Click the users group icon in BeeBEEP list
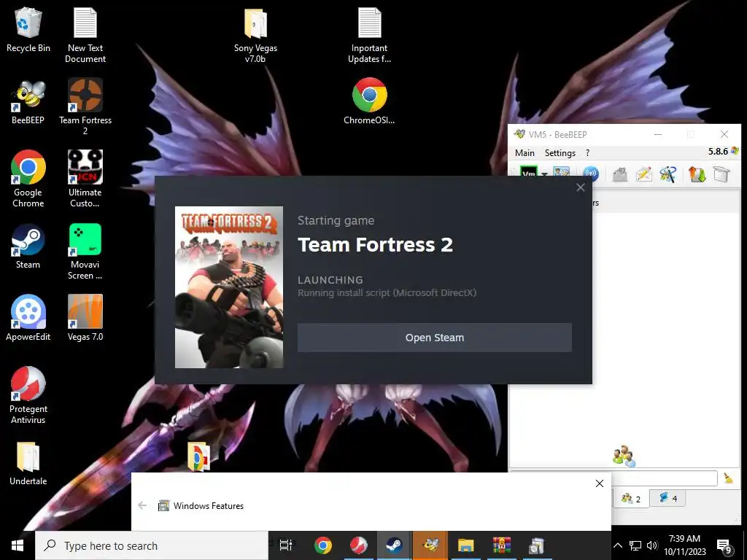The height and width of the screenshot is (560, 747). [624, 456]
